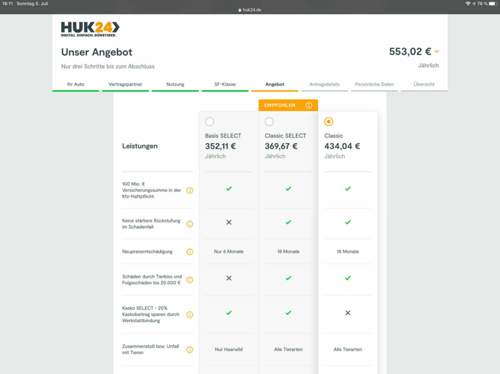Click the 369,67 € Classic SELECT price
Screen dimensions: 500x374
point(281,146)
